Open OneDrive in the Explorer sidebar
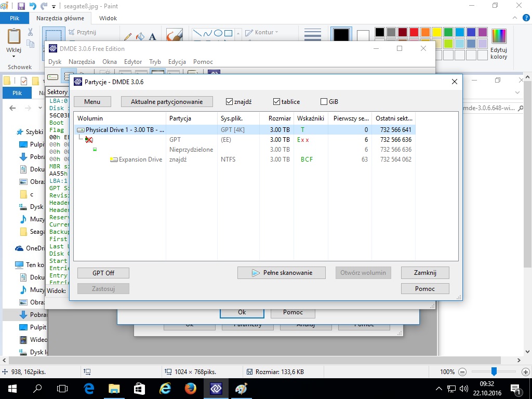Screen dimensions: 532x399 click(30, 248)
